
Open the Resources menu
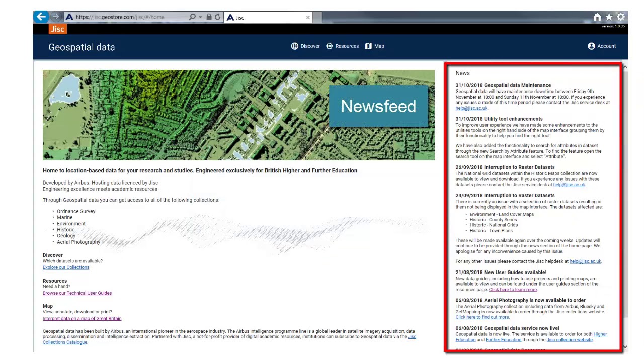(x=342, y=46)
